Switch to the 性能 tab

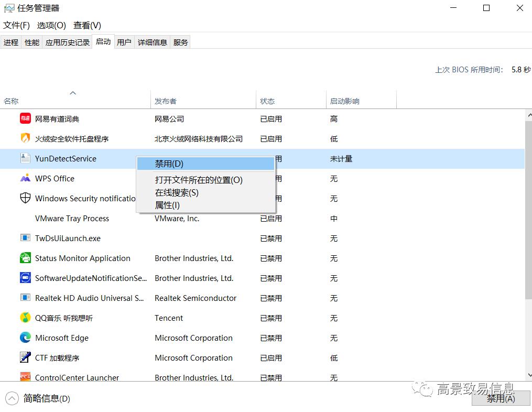tap(31, 42)
